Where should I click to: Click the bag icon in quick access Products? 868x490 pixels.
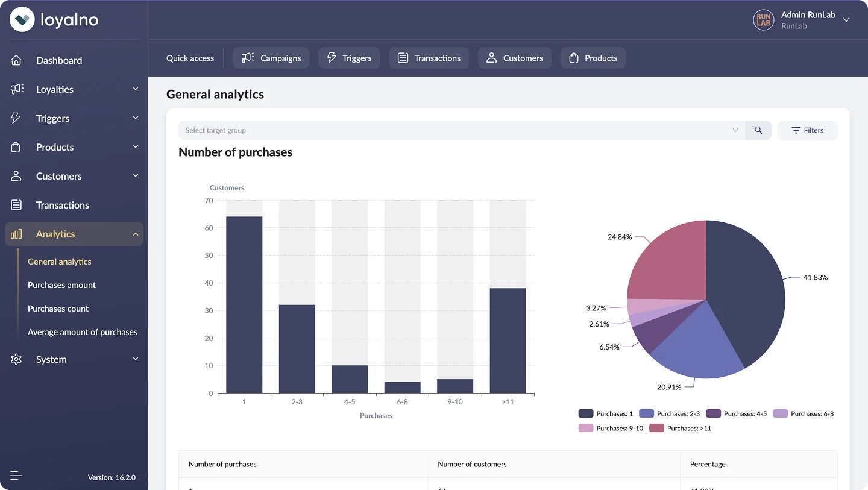574,58
